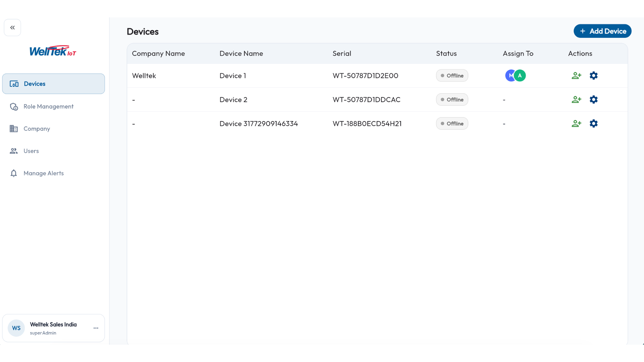Screen dimensions: 644x362
Task: Click the Device Name column header
Action: point(241,54)
